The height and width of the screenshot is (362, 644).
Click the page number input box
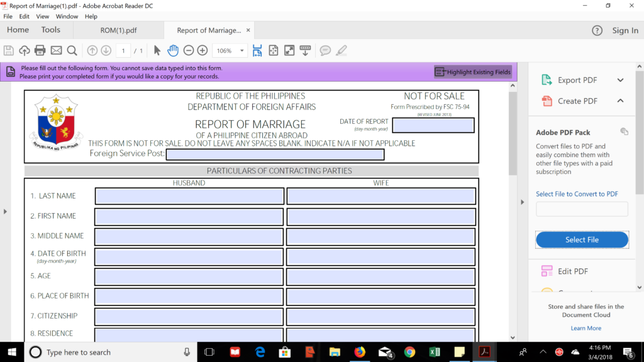pos(123,50)
